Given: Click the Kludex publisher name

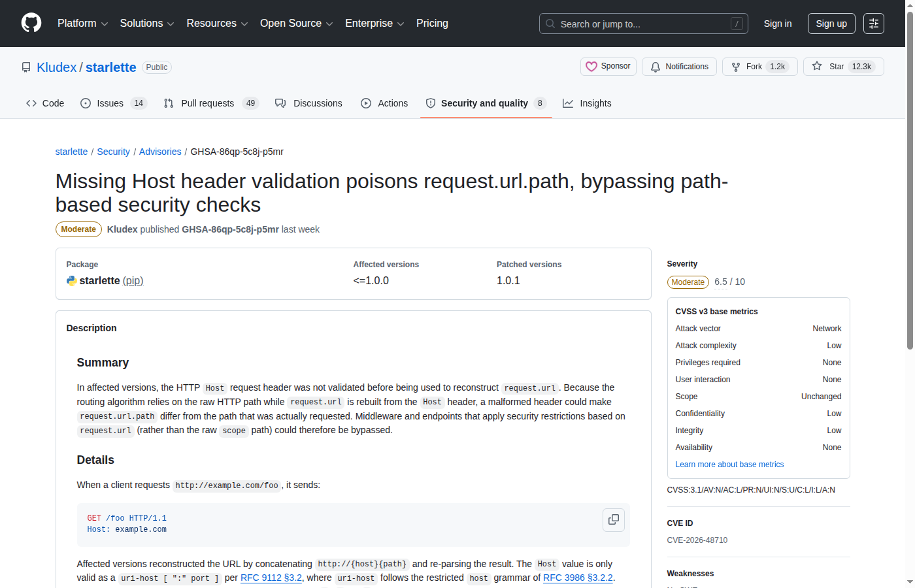Looking at the screenshot, I should click(x=122, y=229).
